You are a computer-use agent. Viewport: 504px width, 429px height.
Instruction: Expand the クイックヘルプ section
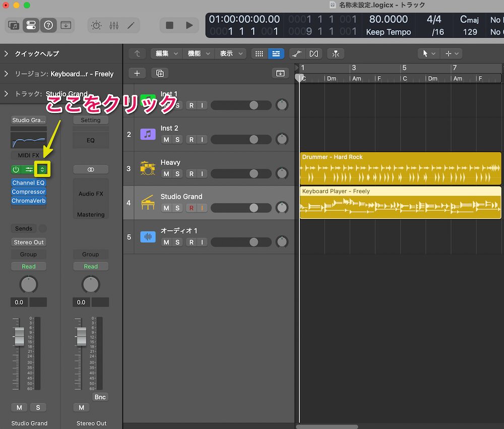pyautogui.click(x=6, y=53)
